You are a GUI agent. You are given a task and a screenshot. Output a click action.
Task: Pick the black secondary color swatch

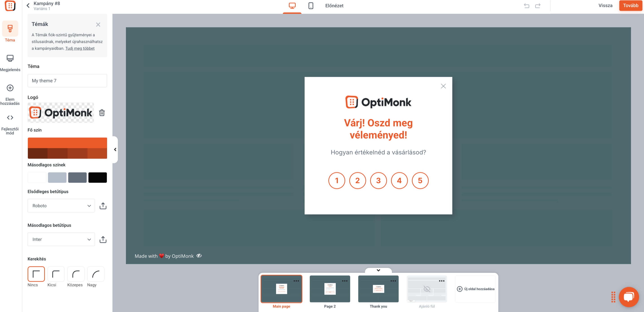[x=97, y=177]
